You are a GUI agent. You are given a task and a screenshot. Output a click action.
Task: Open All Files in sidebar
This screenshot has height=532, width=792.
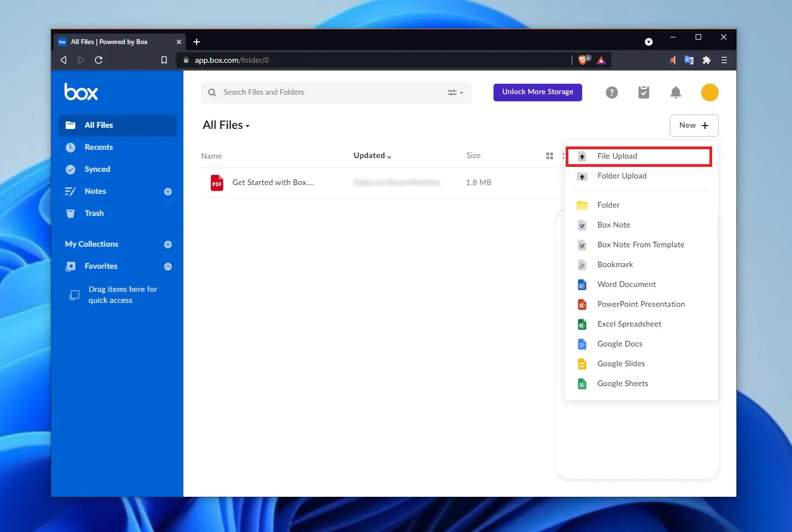click(x=117, y=126)
